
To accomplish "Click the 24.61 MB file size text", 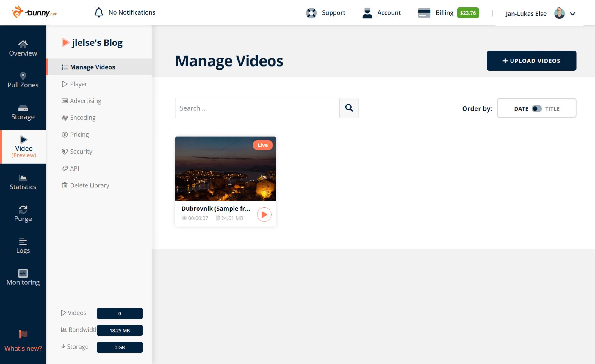I will click(232, 218).
